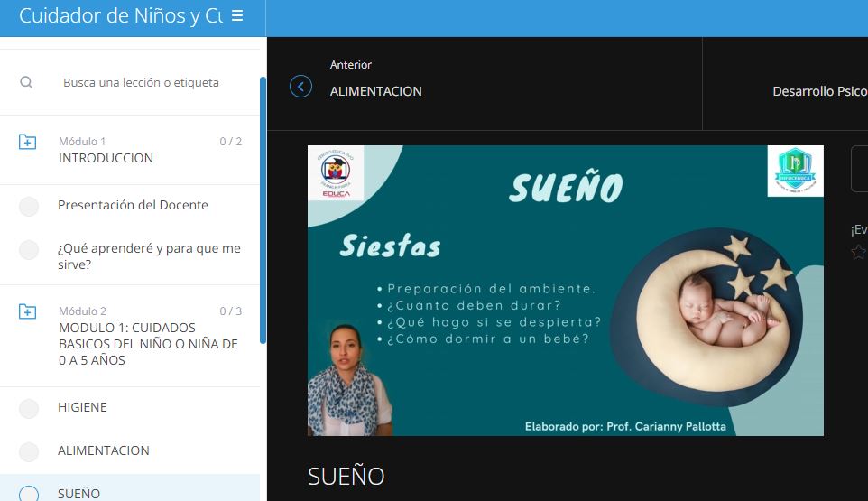
Task: Click the EDUCA logo on the video slide
Action: tap(336, 173)
